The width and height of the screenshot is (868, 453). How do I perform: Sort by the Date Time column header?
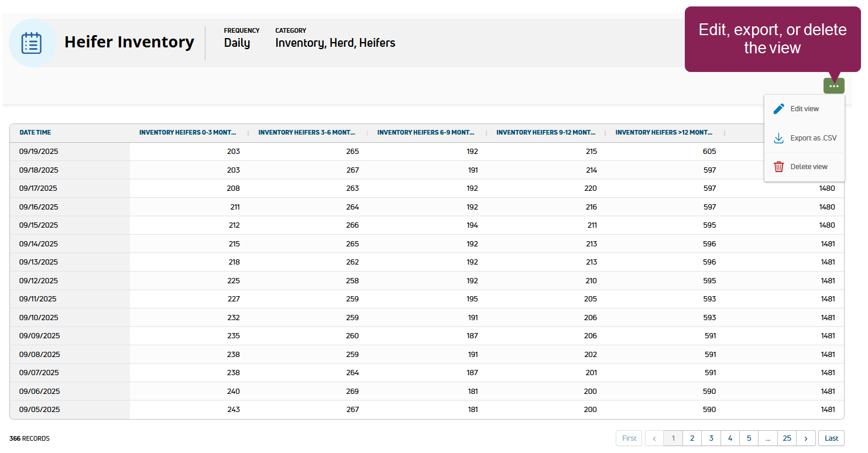pyautogui.click(x=35, y=133)
